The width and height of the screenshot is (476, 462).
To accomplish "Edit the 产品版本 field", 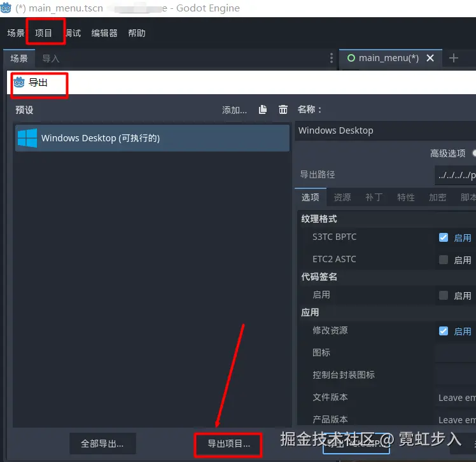I will coord(456,420).
